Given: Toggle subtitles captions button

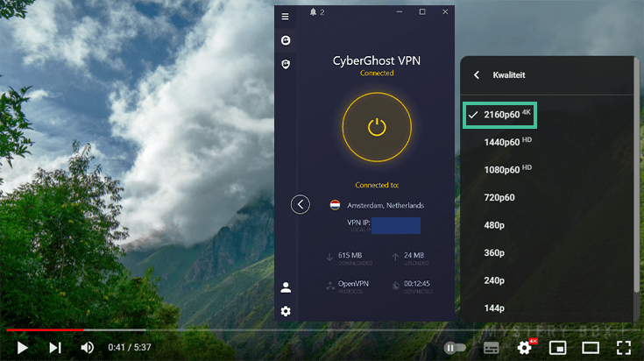Looking at the screenshot, I should [492, 348].
